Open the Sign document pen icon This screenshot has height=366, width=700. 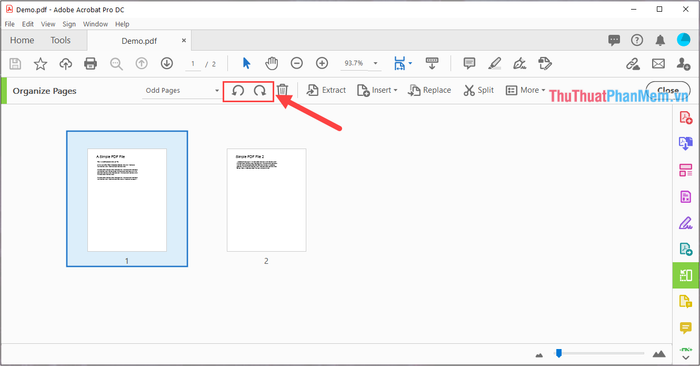(x=519, y=63)
